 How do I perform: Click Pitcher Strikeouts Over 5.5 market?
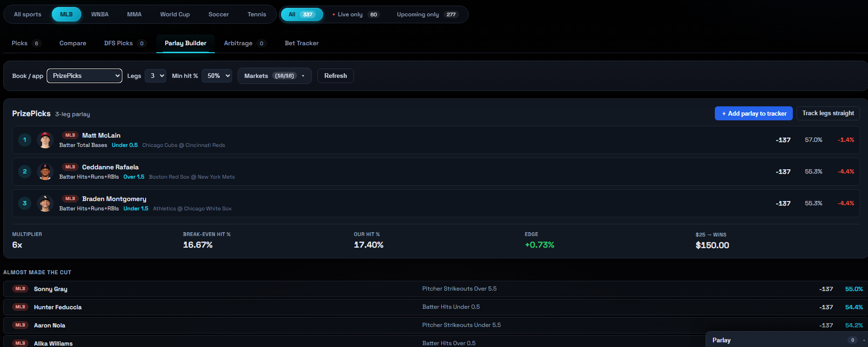pyautogui.click(x=459, y=289)
